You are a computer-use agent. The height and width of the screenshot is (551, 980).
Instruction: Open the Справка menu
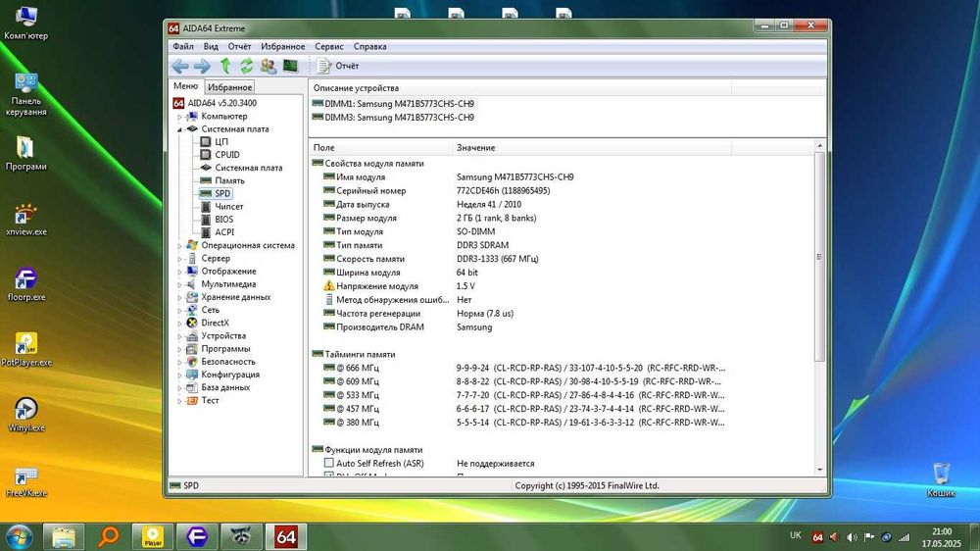(370, 46)
